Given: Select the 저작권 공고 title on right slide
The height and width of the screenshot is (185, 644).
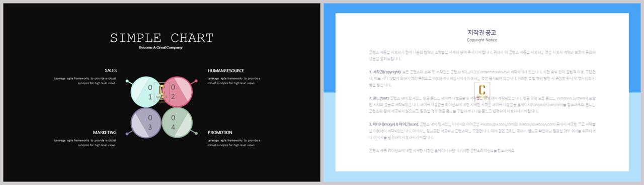Looking at the screenshot, I should [482, 32].
